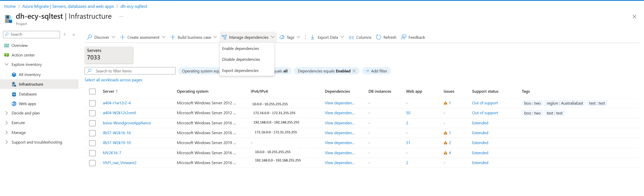The width and height of the screenshot is (644, 196).
Task: Open the Overview page in sidebar
Action: (20, 46)
